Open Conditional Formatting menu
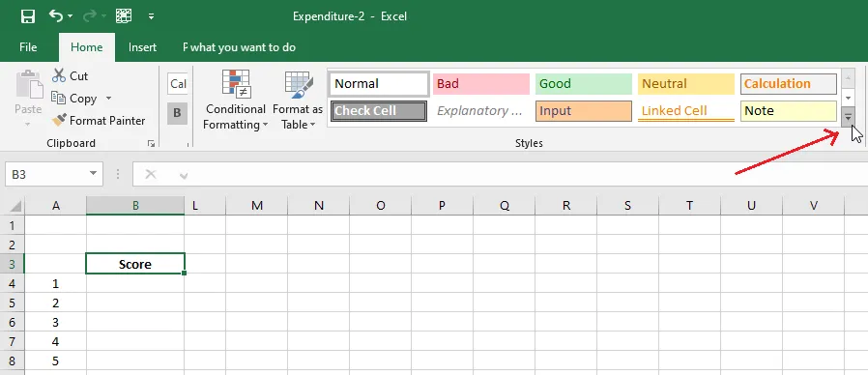868x375 pixels. pos(235,100)
